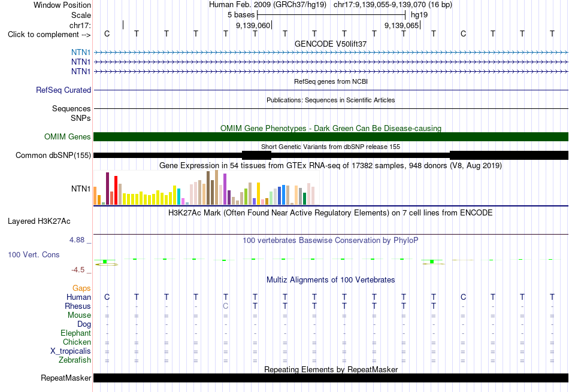Open Multiz Alignments of 100 Vertebrates title
The height and width of the screenshot is (392, 569).
coord(331,280)
